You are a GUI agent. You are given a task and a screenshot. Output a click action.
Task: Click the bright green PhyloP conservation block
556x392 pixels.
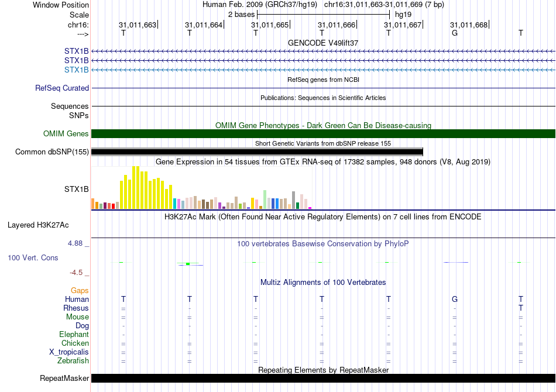point(188,264)
